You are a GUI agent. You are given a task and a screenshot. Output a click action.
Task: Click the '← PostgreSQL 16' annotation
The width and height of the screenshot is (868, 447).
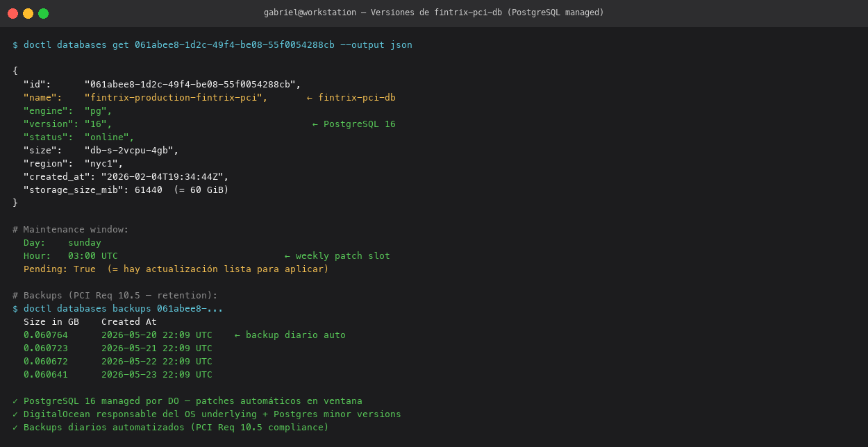coord(354,124)
